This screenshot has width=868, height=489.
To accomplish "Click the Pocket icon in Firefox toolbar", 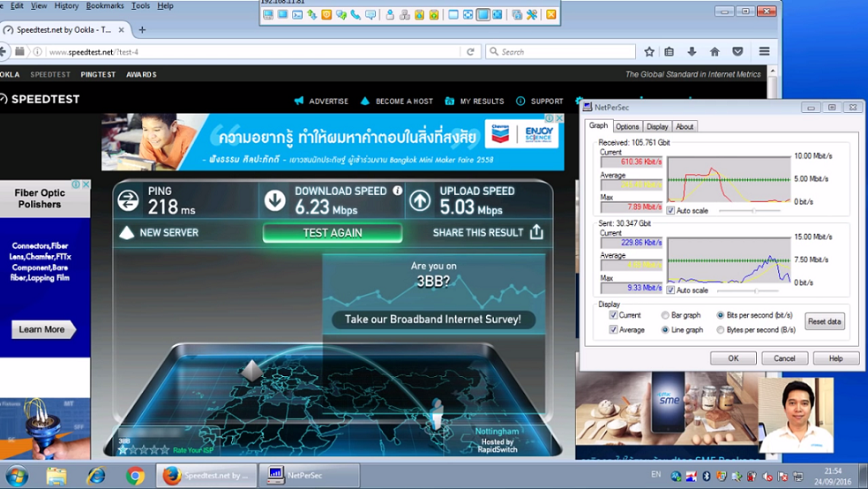I will point(737,52).
